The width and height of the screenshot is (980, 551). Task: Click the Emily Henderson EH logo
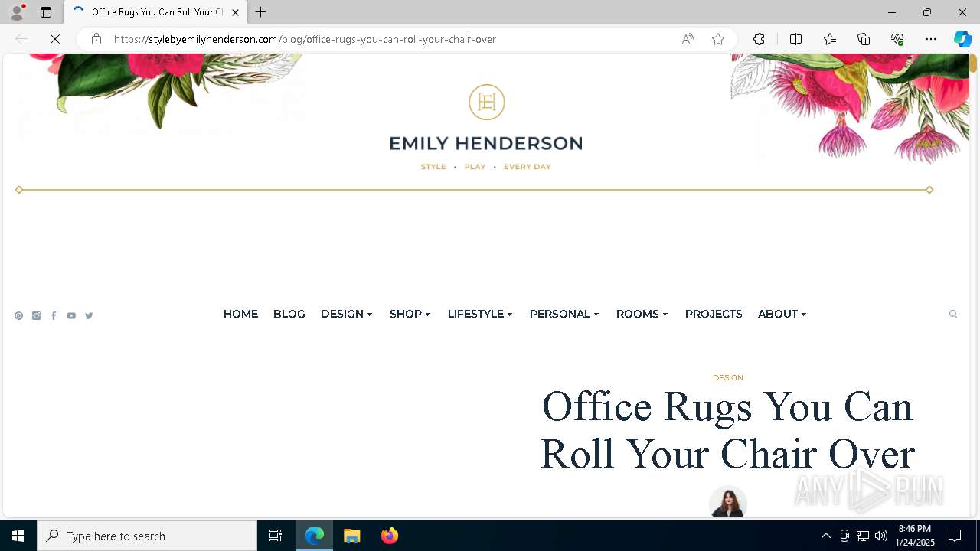point(487,102)
